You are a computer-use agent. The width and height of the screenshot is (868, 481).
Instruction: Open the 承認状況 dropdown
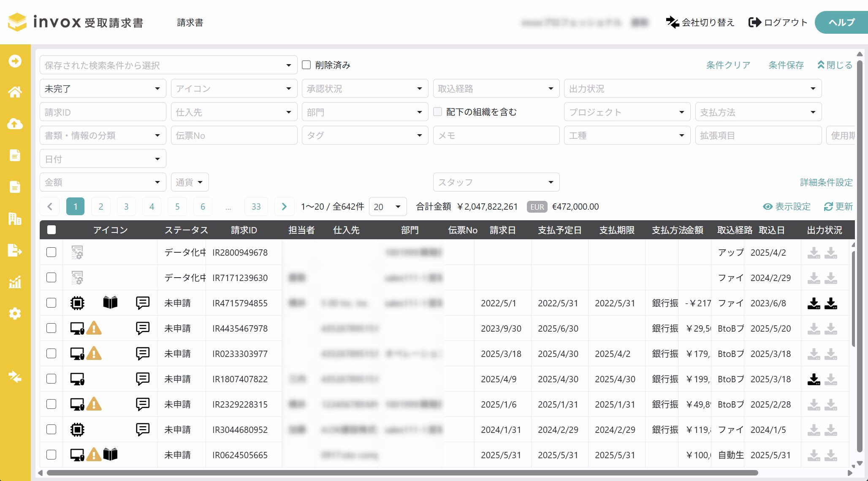click(365, 89)
